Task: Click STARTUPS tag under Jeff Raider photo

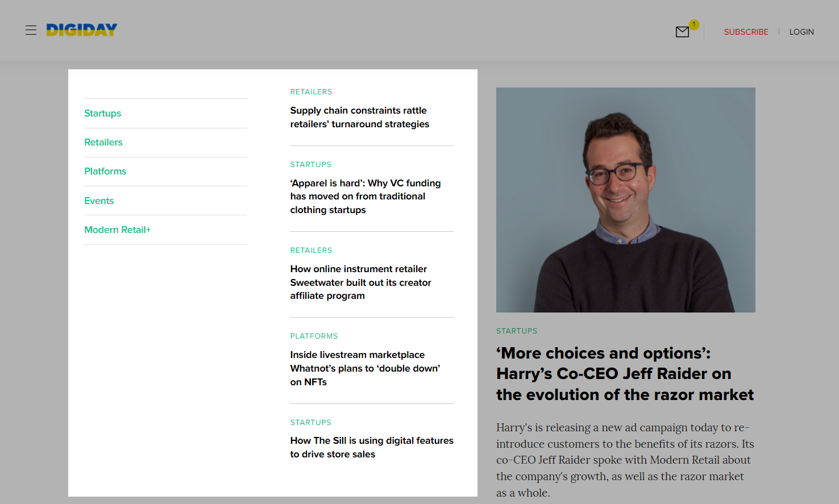Action: point(517,331)
